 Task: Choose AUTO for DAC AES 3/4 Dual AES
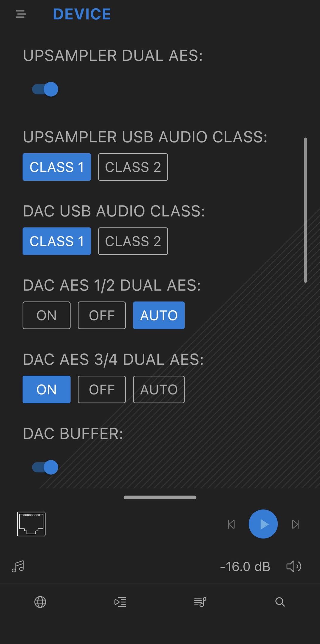point(159,389)
